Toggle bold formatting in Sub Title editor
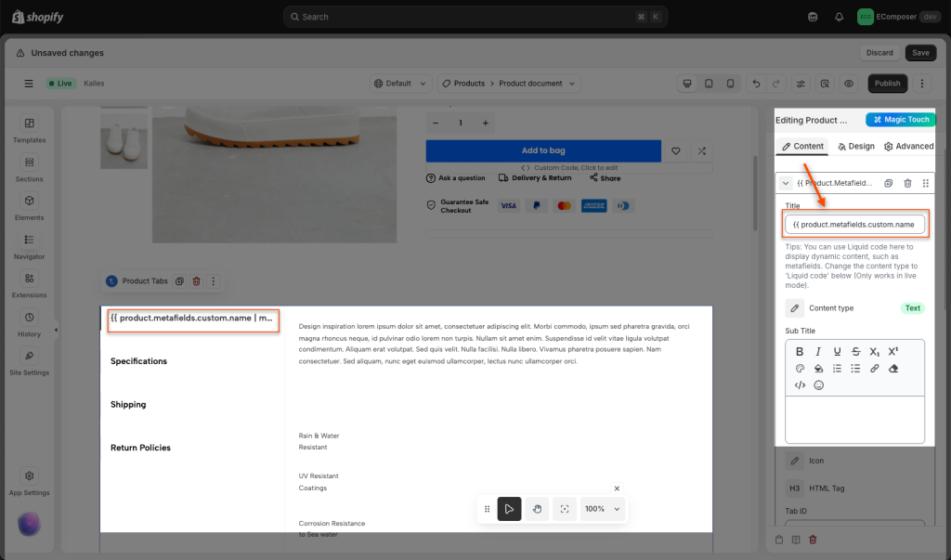This screenshot has width=951, height=560. (x=800, y=352)
